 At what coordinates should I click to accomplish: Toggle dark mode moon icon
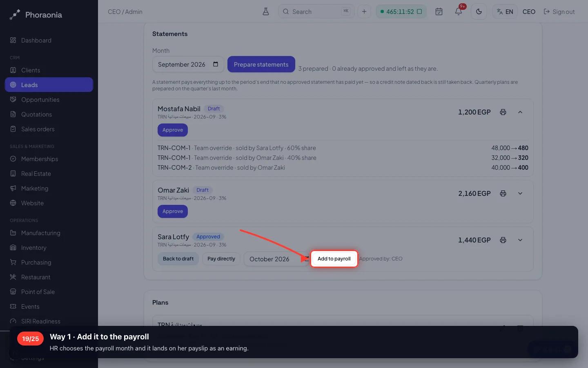pos(479,11)
